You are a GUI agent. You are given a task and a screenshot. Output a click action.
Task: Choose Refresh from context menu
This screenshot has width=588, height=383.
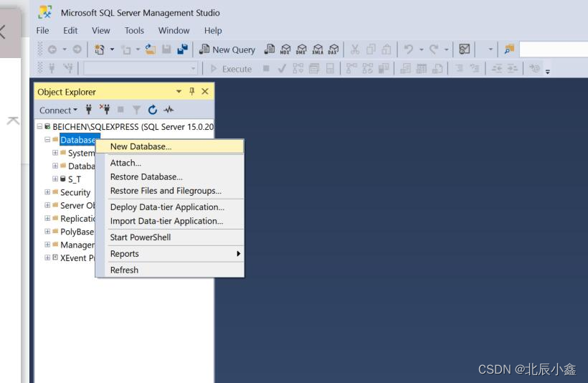click(x=170, y=270)
